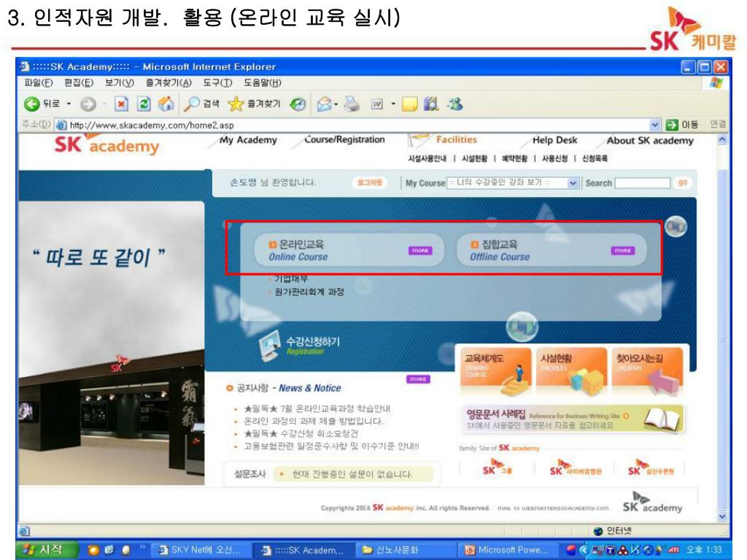This screenshot has width=747, height=560.
Task: Open the 신청목록 submenu link
Action: point(595,158)
